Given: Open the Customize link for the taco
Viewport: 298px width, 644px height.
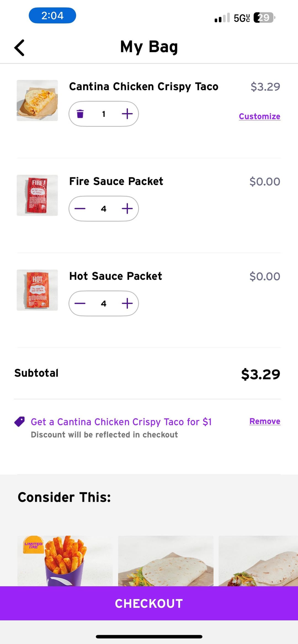Looking at the screenshot, I should tap(259, 116).
